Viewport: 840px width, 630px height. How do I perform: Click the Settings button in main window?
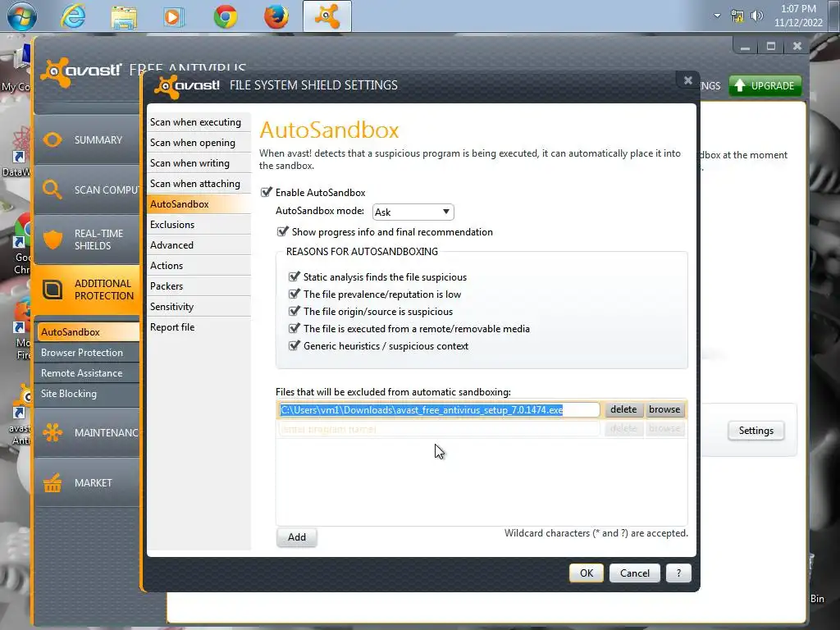756,431
